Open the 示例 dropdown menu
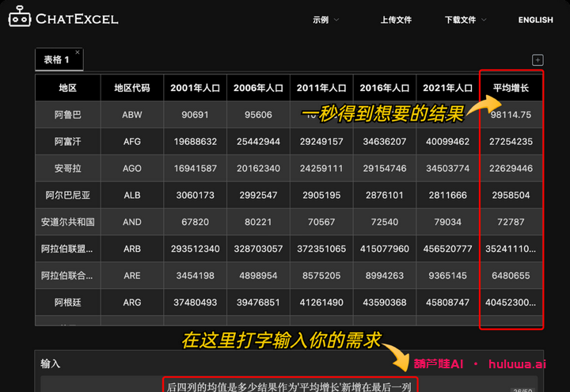 coord(325,20)
